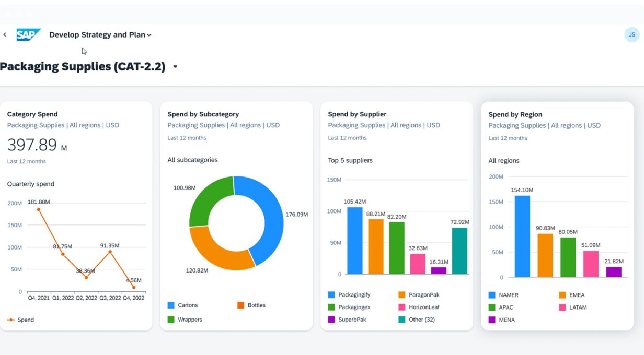Click the Spend line legend marker

click(x=11, y=320)
